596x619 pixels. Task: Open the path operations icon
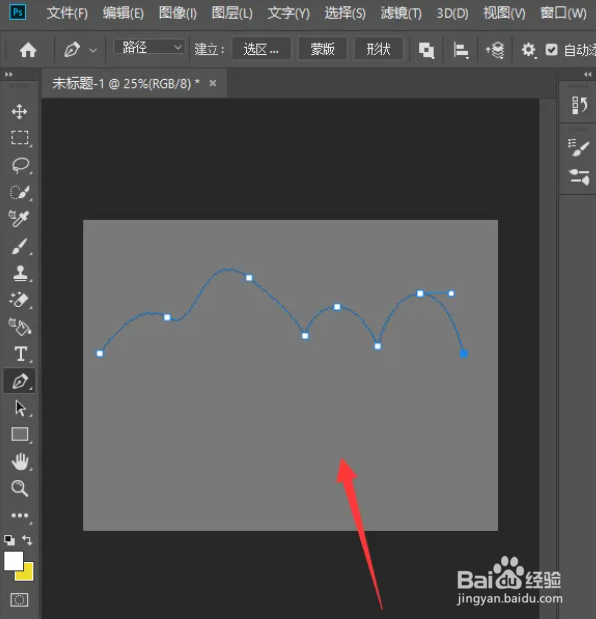click(426, 50)
